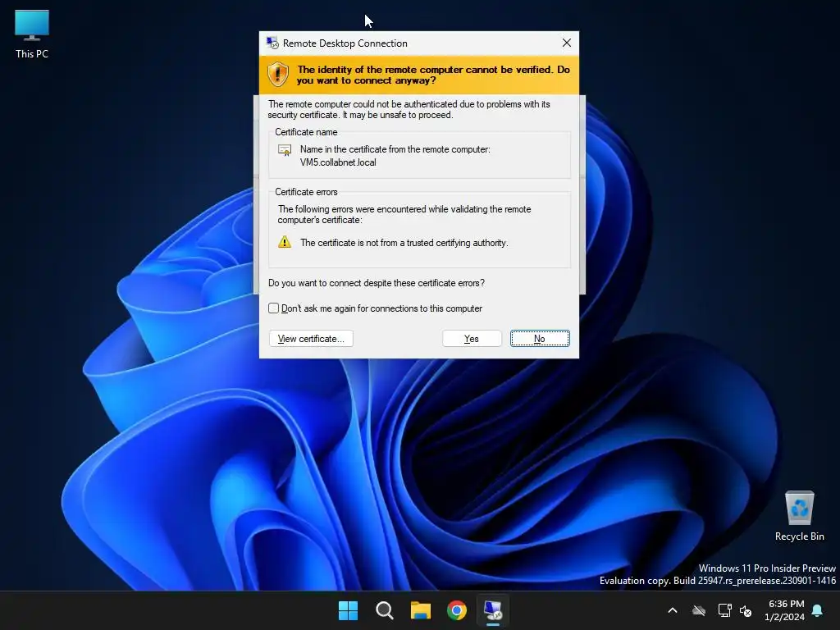Open notifications bell icon
Screen dimensions: 840x630
(x=818, y=610)
